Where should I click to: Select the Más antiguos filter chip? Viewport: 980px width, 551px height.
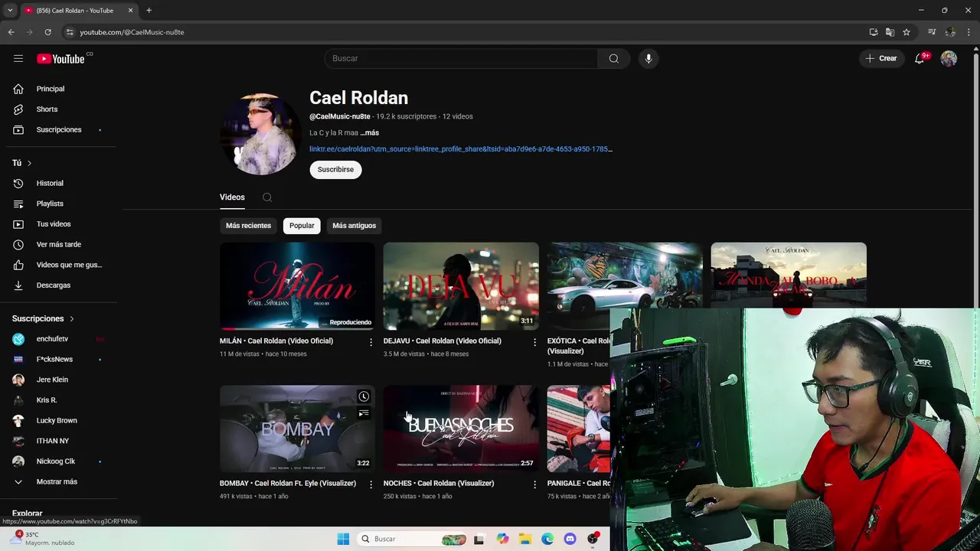[x=354, y=226]
